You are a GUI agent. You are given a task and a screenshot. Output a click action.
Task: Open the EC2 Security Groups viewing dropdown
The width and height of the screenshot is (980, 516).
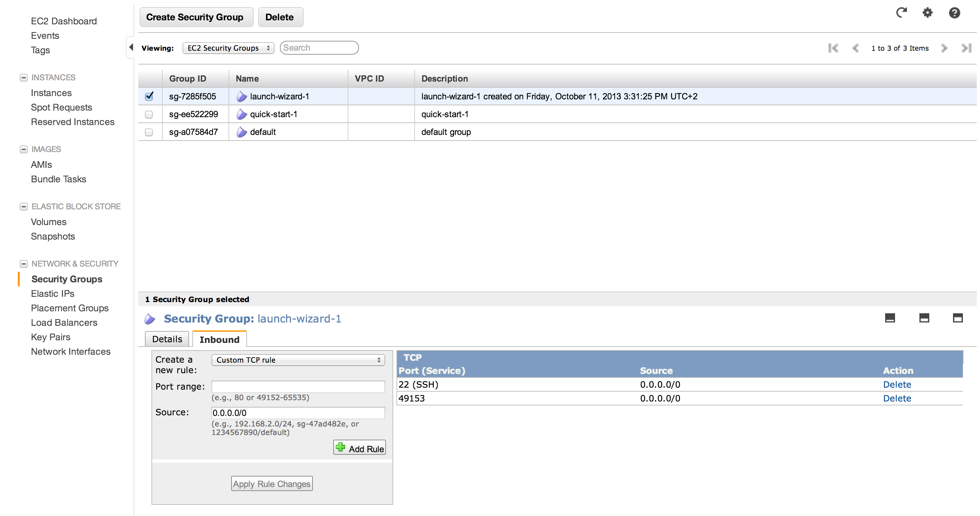coord(228,48)
